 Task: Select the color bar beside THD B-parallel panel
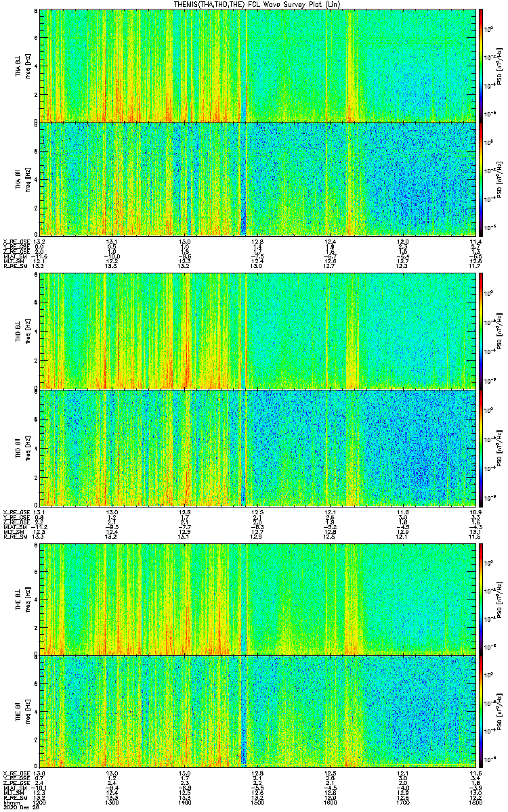(481, 447)
